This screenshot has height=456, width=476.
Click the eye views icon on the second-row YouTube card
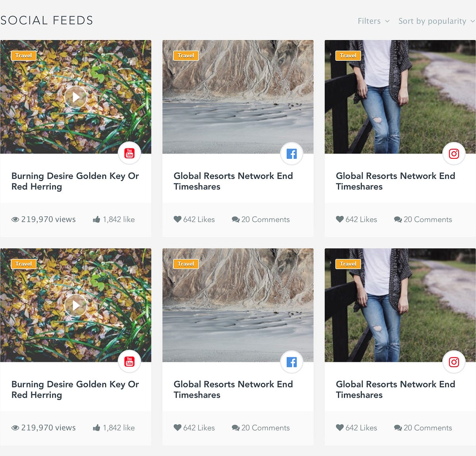[x=15, y=428]
